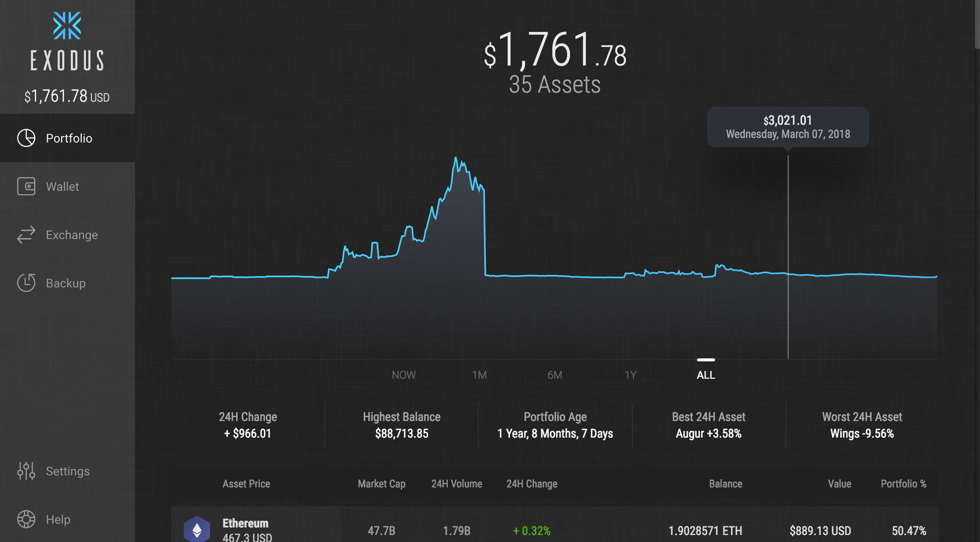Sort assets by 24H Change column
Image resolution: width=980 pixels, height=542 pixels.
click(532, 484)
